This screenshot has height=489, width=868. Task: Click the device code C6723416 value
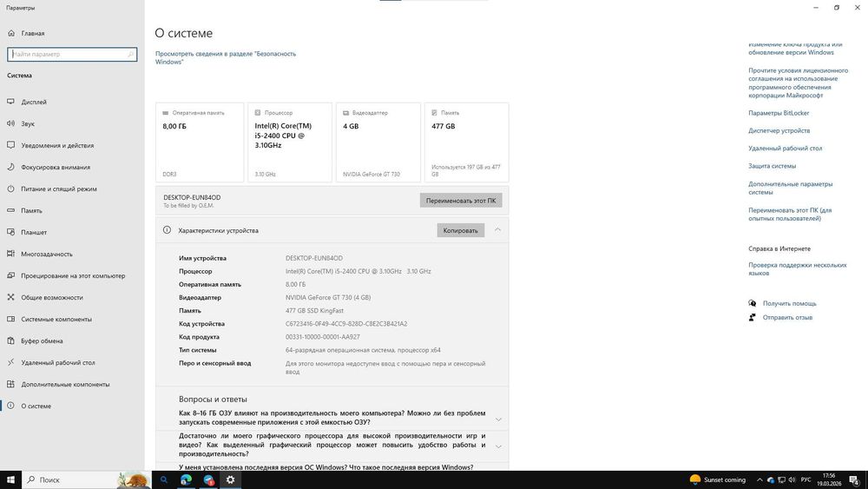coord(346,324)
